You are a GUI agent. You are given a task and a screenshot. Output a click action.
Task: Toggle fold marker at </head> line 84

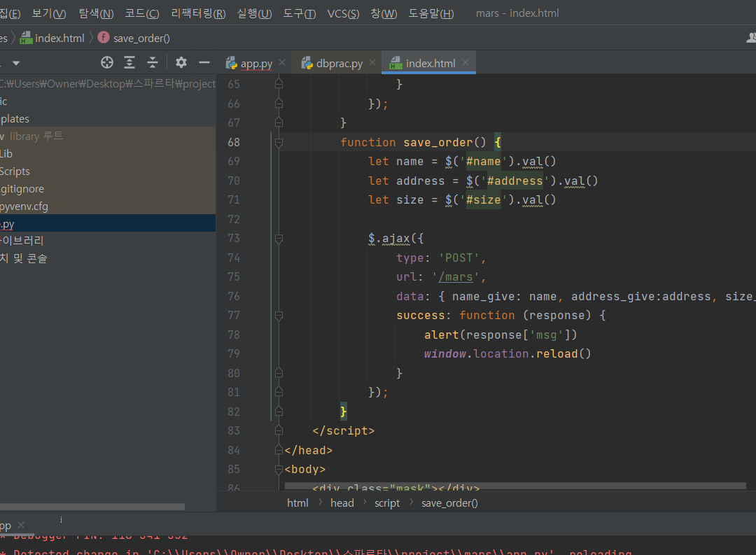279,449
